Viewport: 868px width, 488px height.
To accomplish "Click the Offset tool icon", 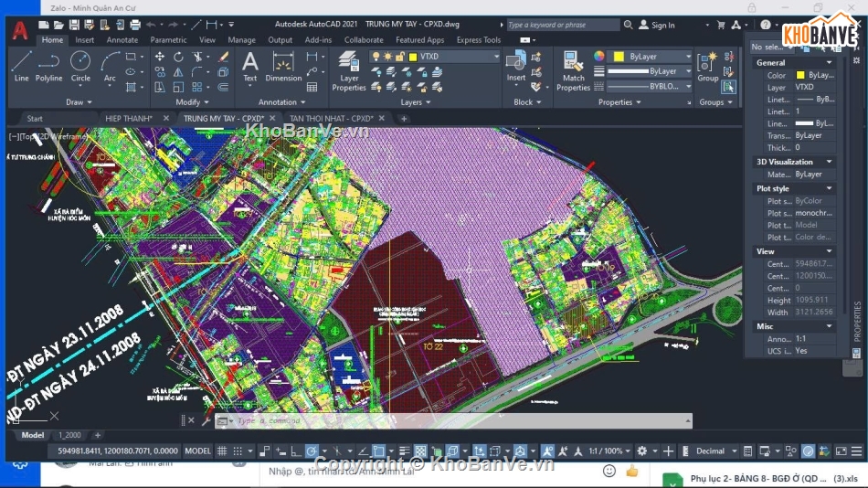I will (x=223, y=87).
